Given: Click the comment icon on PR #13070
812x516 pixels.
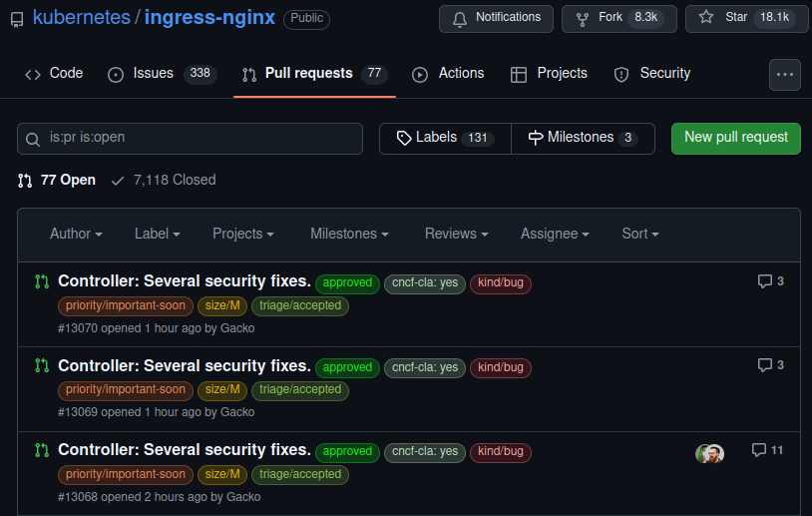Looking at the screenshot, I should coord(765,281).
